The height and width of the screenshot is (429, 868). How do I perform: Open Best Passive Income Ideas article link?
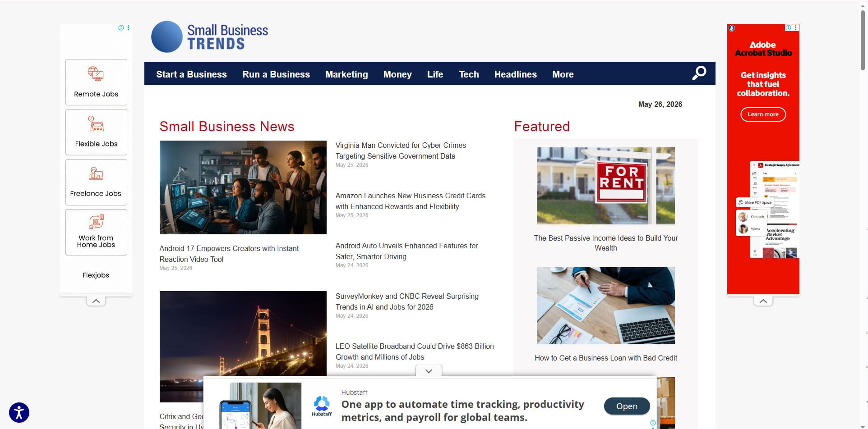[606, 243]
